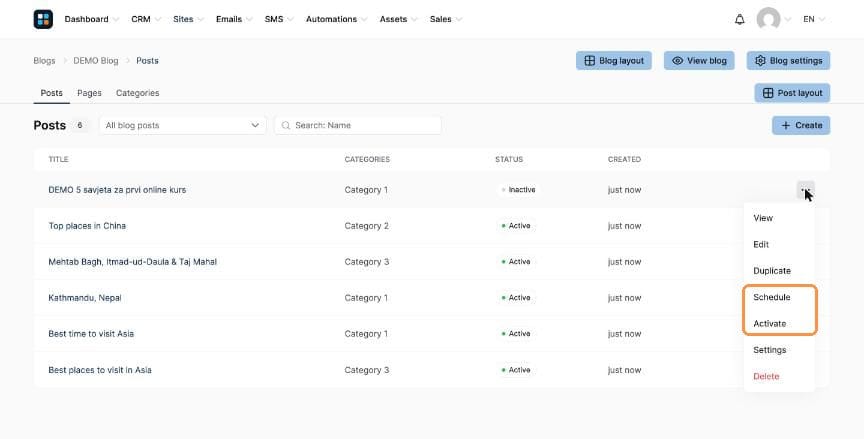Switch to the Posts tab
The image size is (864, 439).
point(52,93)
